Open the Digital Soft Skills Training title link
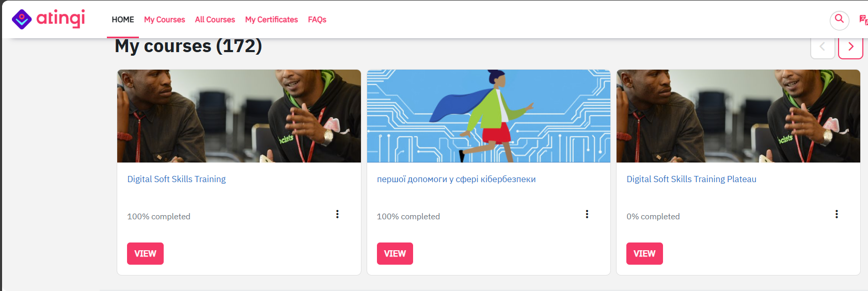This screenshot has width=868, height=291. pyautogui.click(x=177, y=179)
